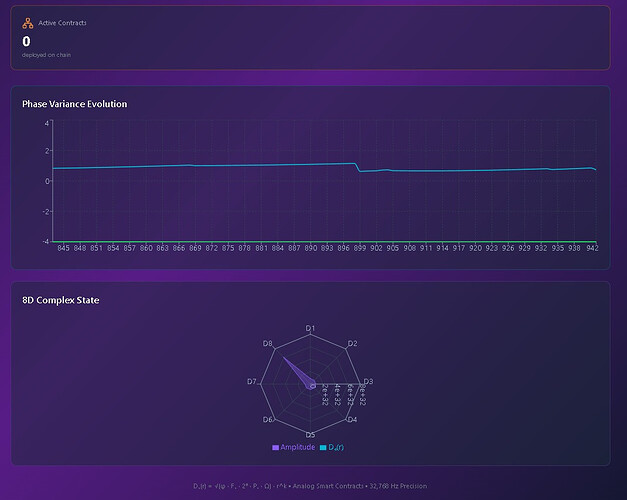The image size is (627, 500).
Task: Click the Active Contracts count value 0
Action: [x=27, y=41]
